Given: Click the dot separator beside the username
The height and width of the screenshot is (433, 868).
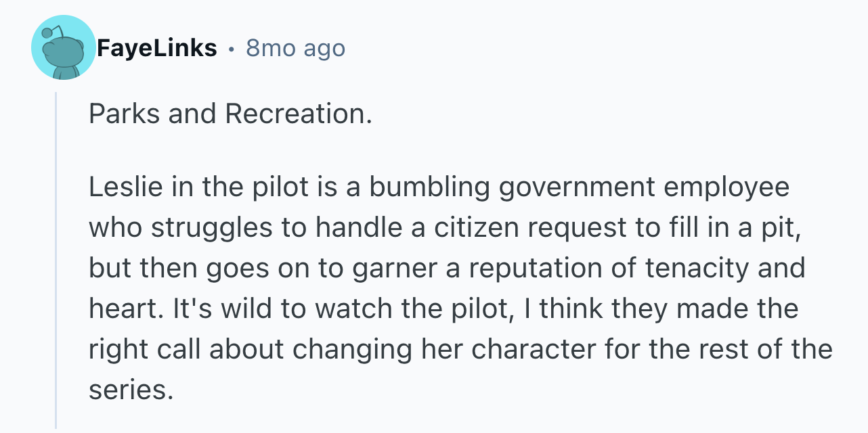Looking at the screenshot, I should pyautogui.click(x=232, y=48).
